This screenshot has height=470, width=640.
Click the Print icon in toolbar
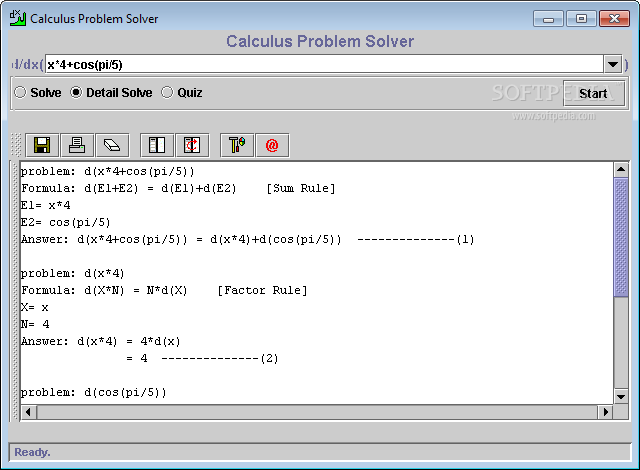point(77,145)
